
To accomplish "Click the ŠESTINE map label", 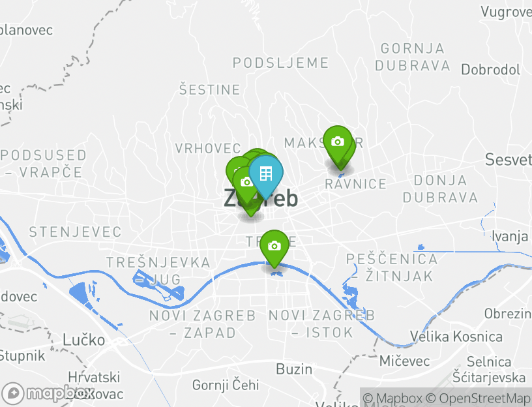I will [x=210, y=89].
